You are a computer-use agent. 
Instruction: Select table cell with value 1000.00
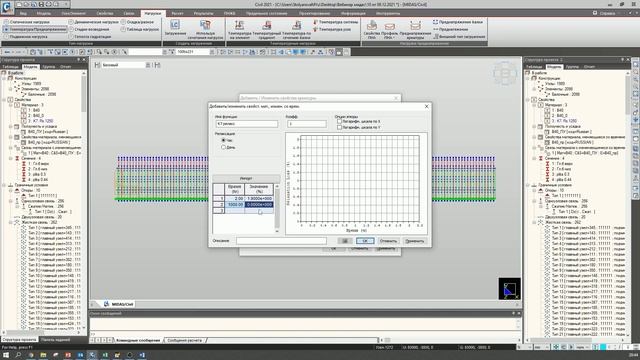235,204
